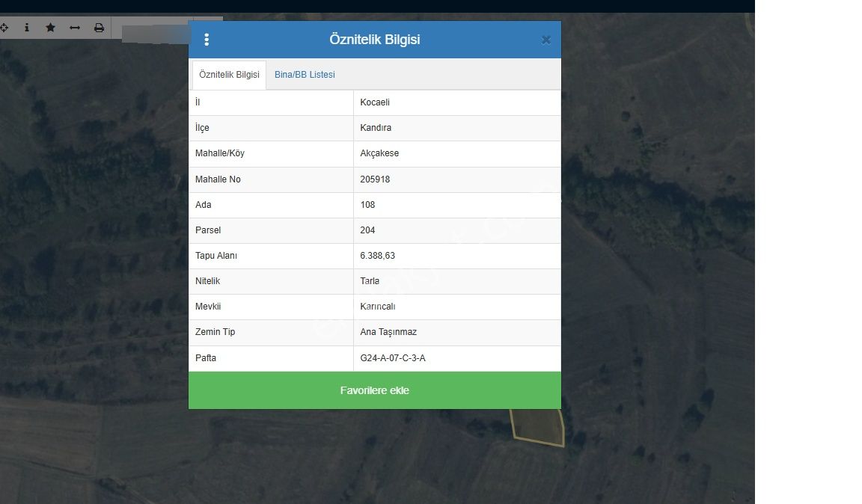Switch to the Bina/BB Listesi tab
862x504 pixels.
[305, 75]
